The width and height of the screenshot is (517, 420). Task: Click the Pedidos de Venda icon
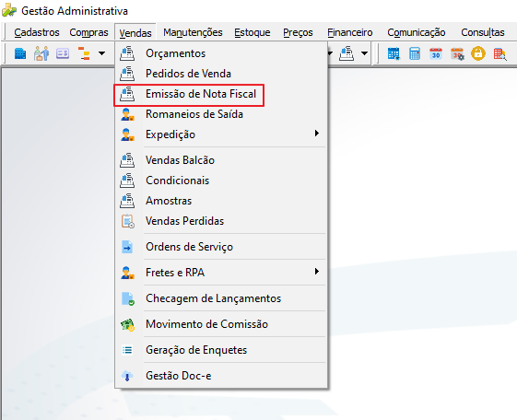point(127,74)
